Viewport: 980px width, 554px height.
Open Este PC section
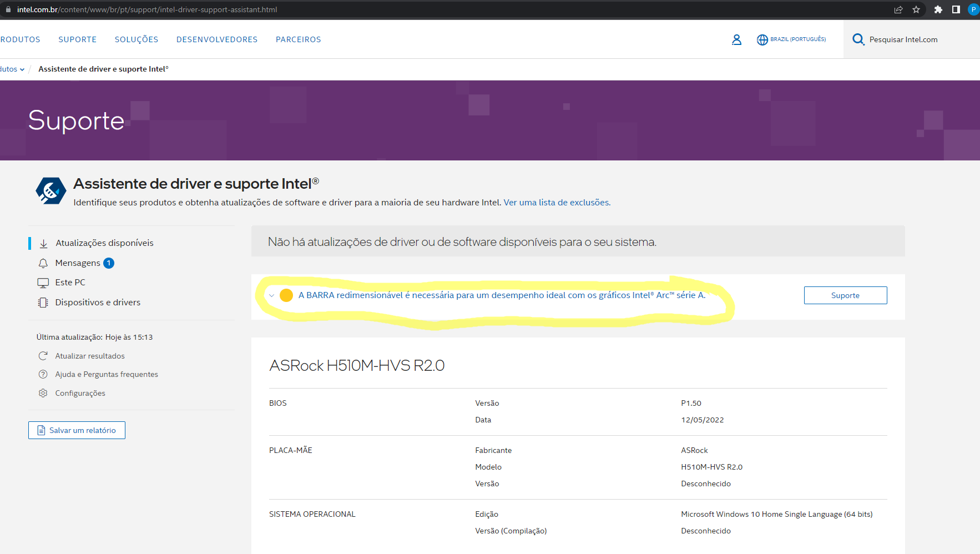(x=70, y=283)
